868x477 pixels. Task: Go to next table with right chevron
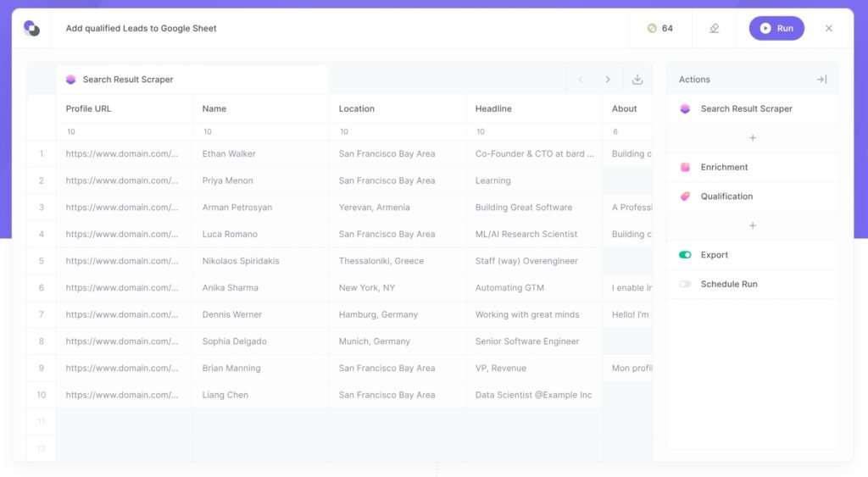(608, 80)
